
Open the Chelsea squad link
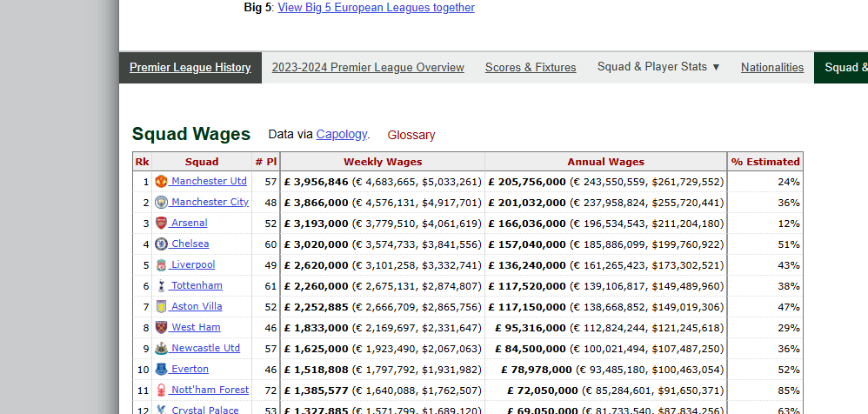[190, 244]
